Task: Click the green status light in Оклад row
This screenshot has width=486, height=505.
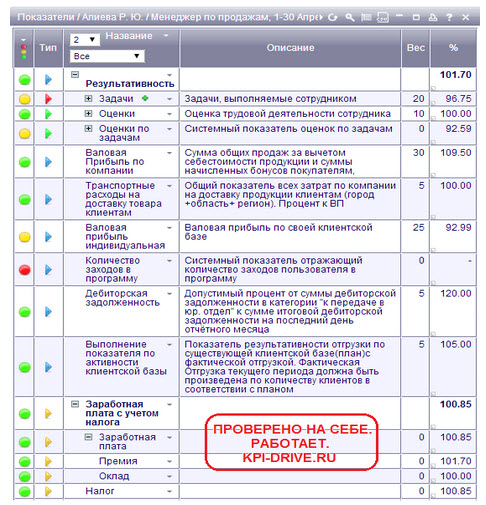Action: [x=24, y=477]
